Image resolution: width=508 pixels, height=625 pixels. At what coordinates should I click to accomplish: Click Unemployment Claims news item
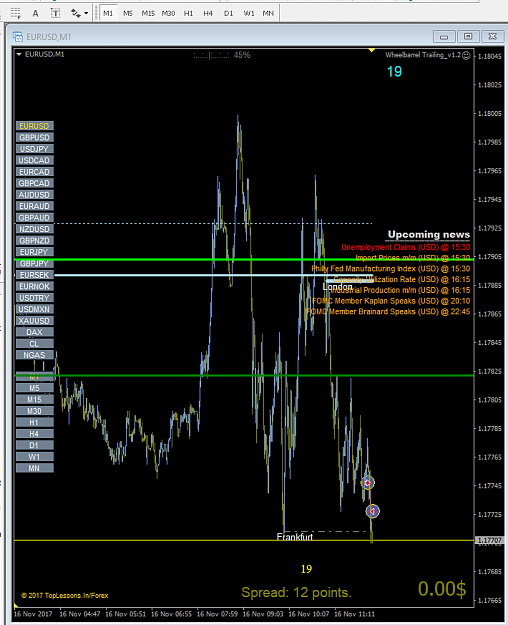pyautogui.click(x=406, y=247)
